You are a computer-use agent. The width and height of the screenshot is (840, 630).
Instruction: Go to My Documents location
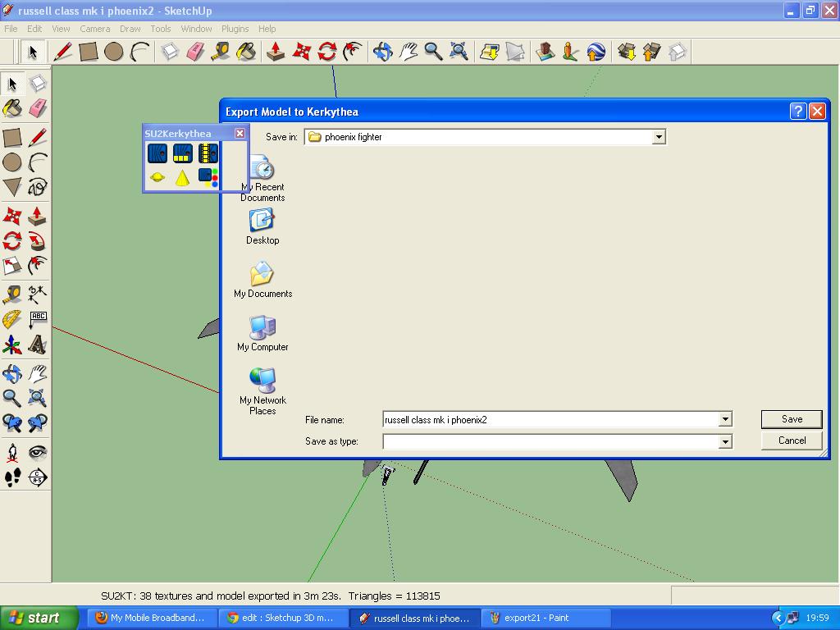coord(262,280)
